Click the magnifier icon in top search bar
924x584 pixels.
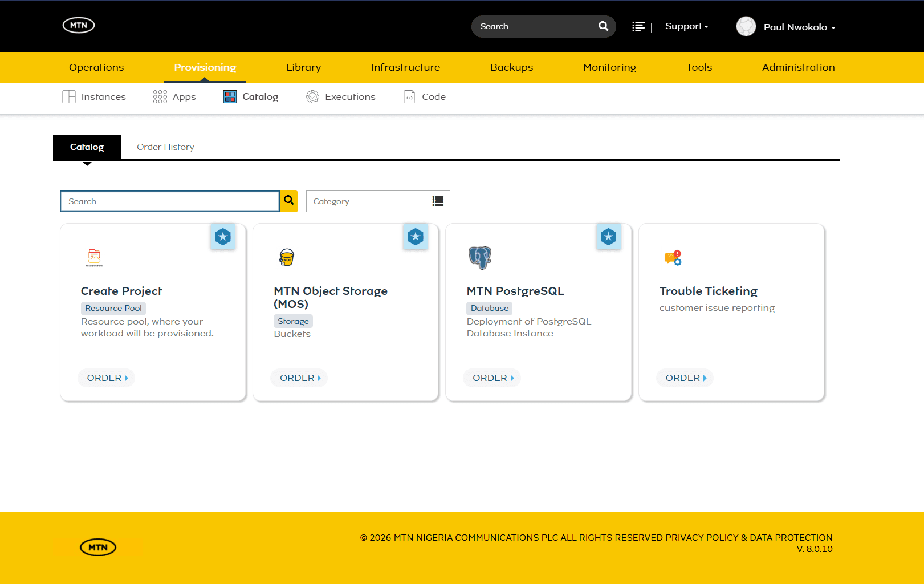click(x=603, y=26)
